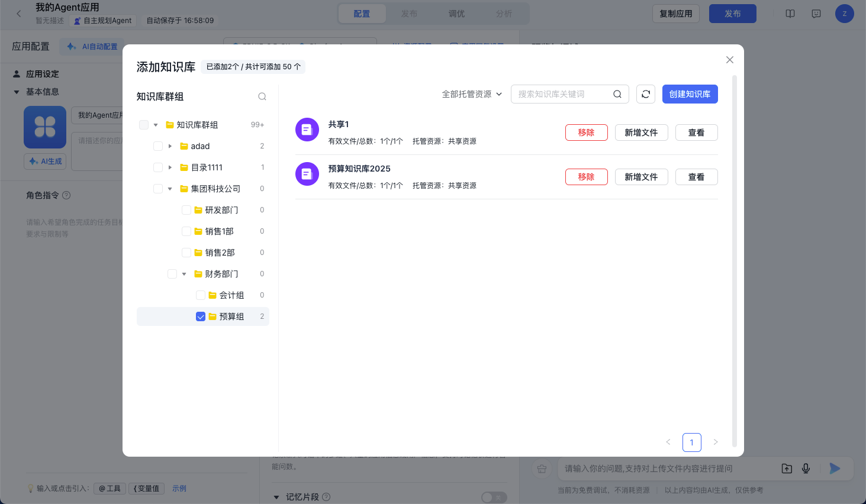Collapse the 集团科技公司 tree node
Screen dimensions: 866x504
[x=170, y=189]
